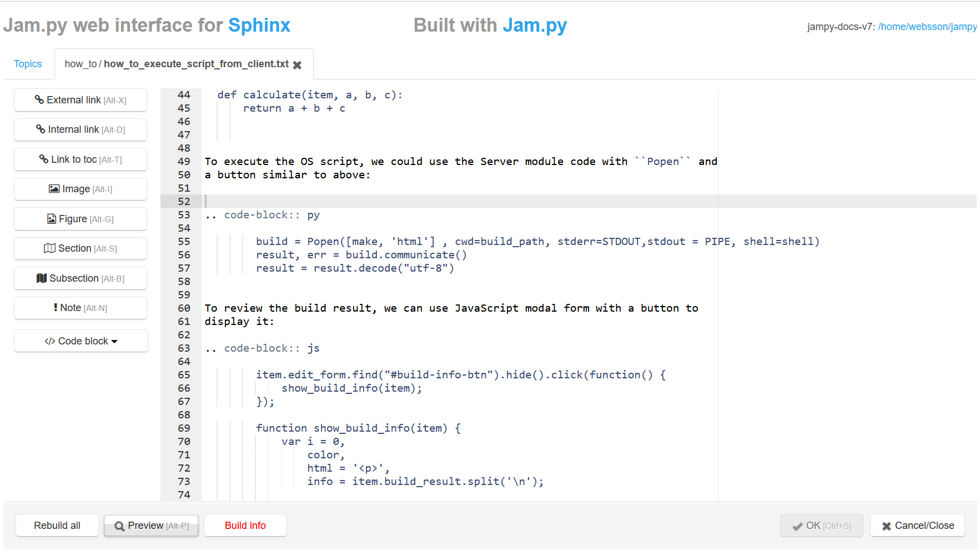Place cursor inside the code-block:: py line
980x555 pixels.
(261, 214)
